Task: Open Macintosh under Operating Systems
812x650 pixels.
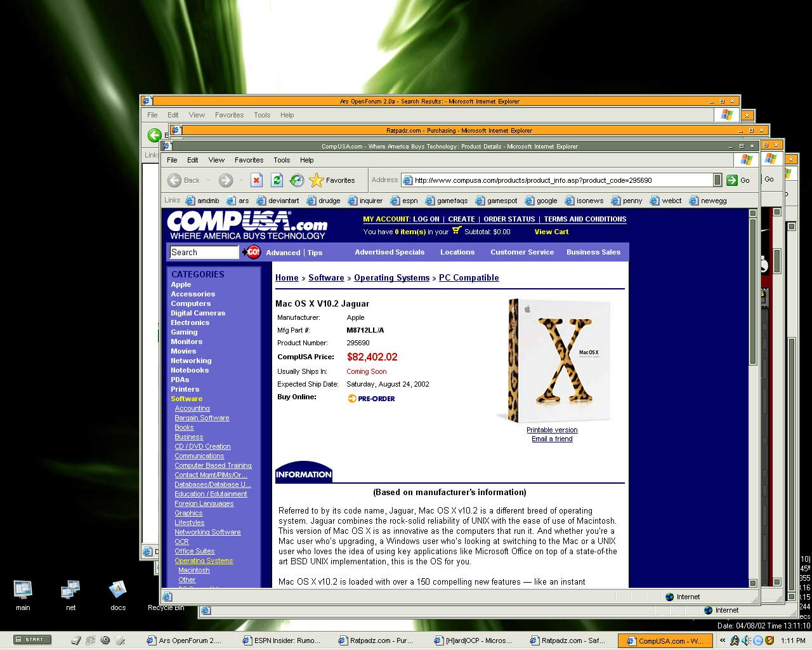Action: 194,570
